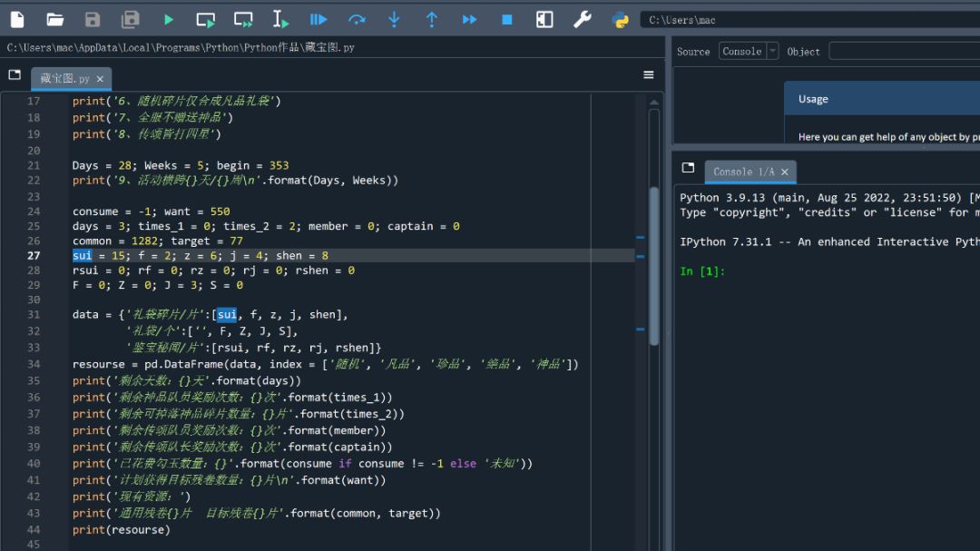Toggle maximize current pane
This screenshot has width=980, height=551.
[x=544, y=19]
